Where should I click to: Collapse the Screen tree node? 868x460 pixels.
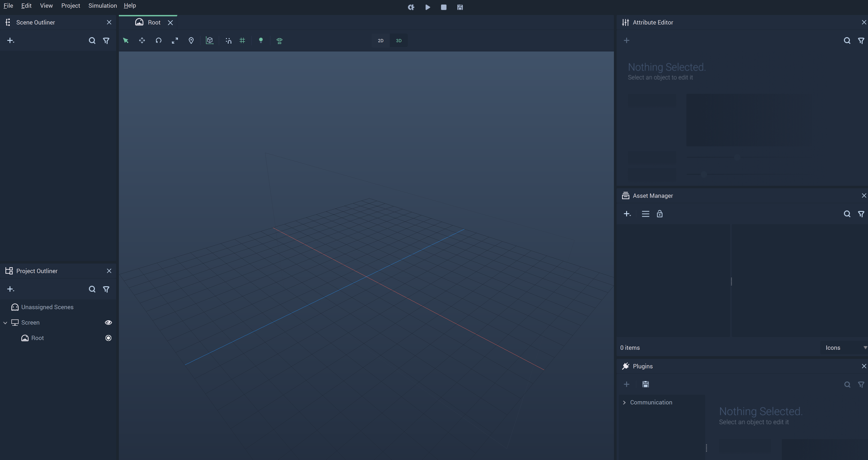(x=5, y=323)
